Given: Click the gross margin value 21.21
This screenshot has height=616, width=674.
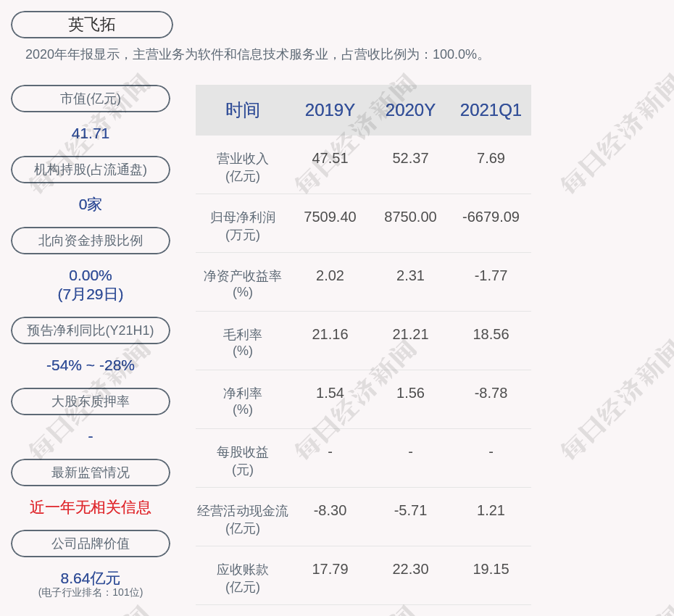Looking at the screenshot, I should [x=410, y=334].
